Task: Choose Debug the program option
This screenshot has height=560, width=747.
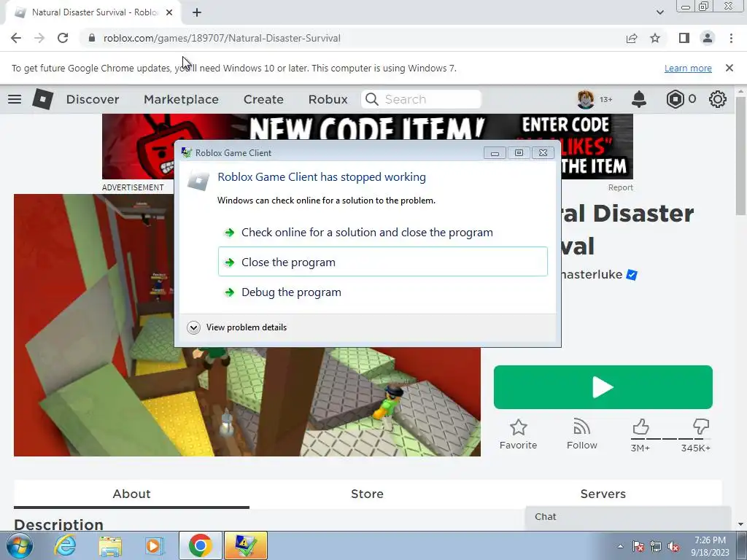Action: [382, 292]
